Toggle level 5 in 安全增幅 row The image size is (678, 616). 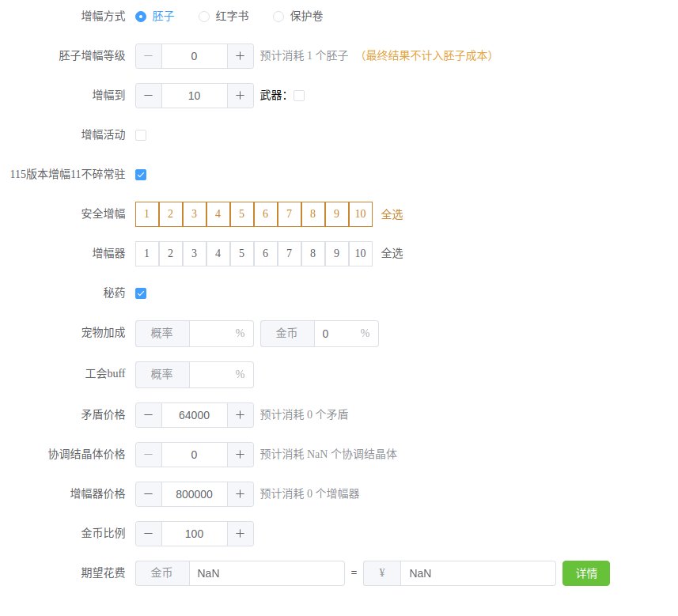[242, 214]
